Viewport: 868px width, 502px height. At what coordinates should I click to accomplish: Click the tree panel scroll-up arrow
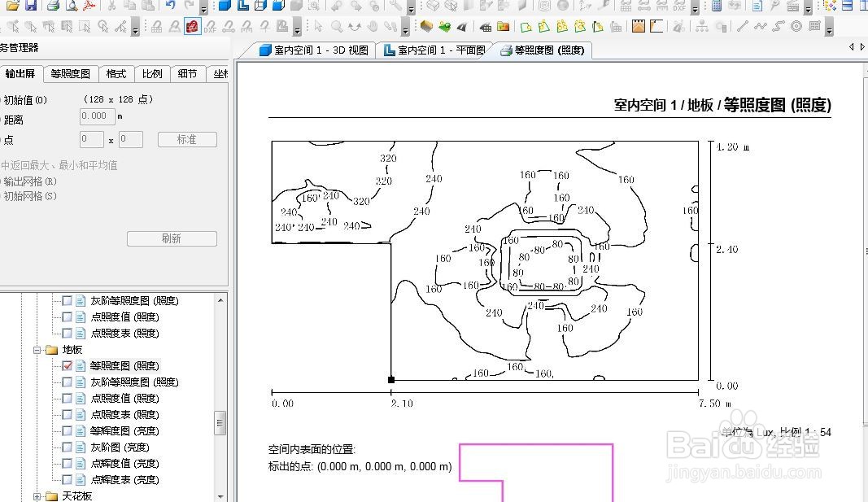pos(220,300)
